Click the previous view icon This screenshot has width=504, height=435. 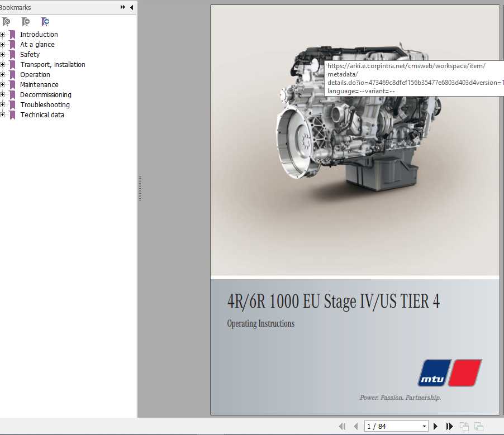tap(464, 426)
